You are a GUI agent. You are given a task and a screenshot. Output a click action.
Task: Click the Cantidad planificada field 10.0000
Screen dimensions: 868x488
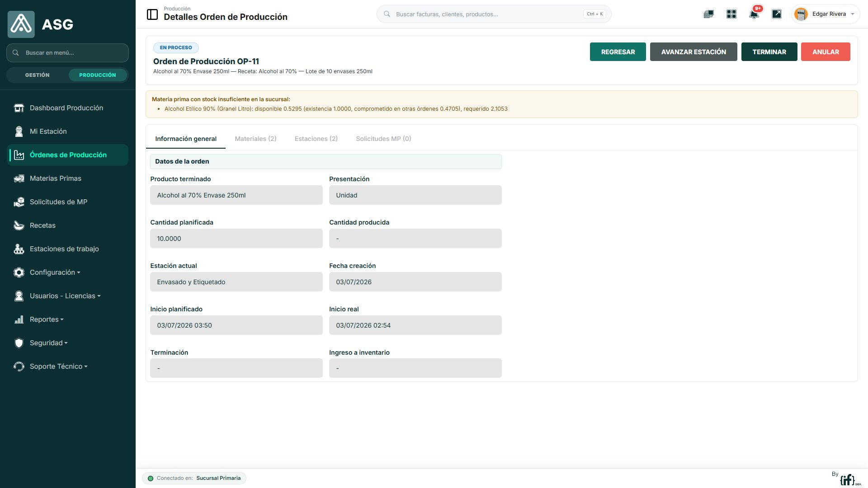pyautogui.click(x=236, y=239)
